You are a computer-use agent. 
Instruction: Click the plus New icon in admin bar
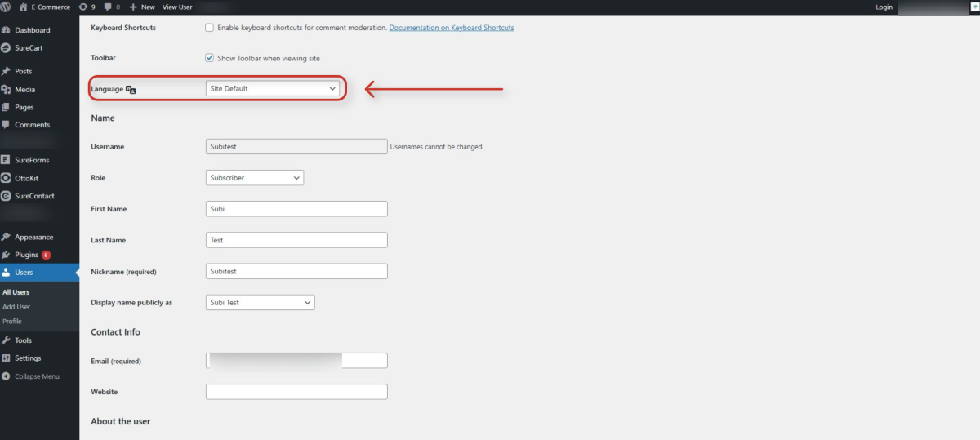133,7
